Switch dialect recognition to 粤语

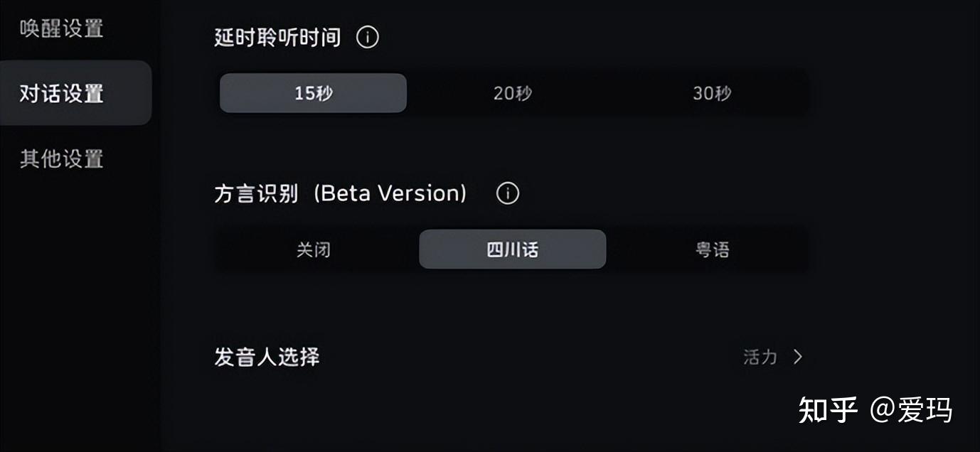coord(711,249)
